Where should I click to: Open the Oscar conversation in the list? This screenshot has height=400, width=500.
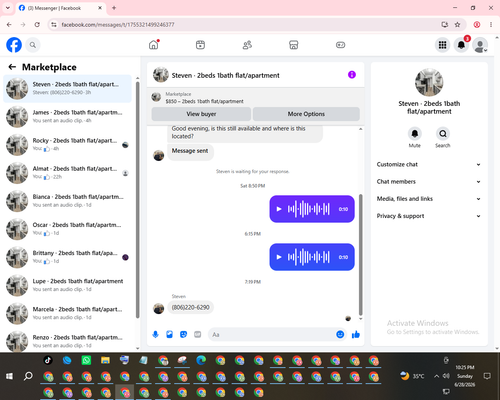click(67, 229)
